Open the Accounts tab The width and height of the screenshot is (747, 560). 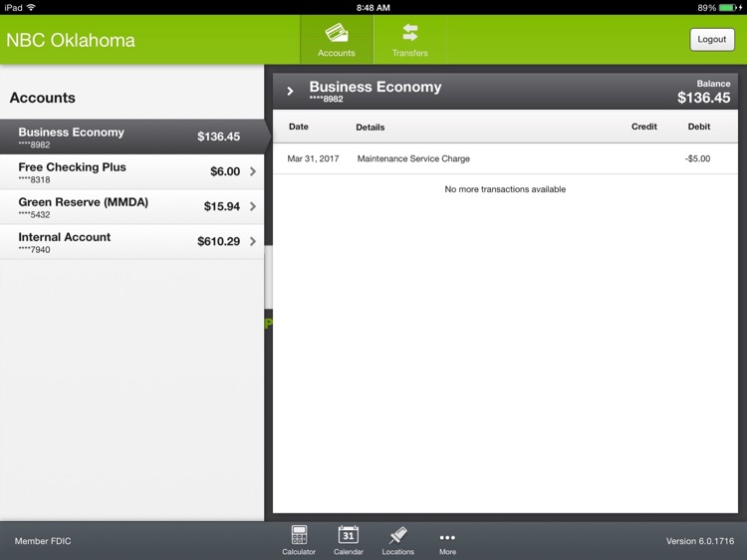337,40
